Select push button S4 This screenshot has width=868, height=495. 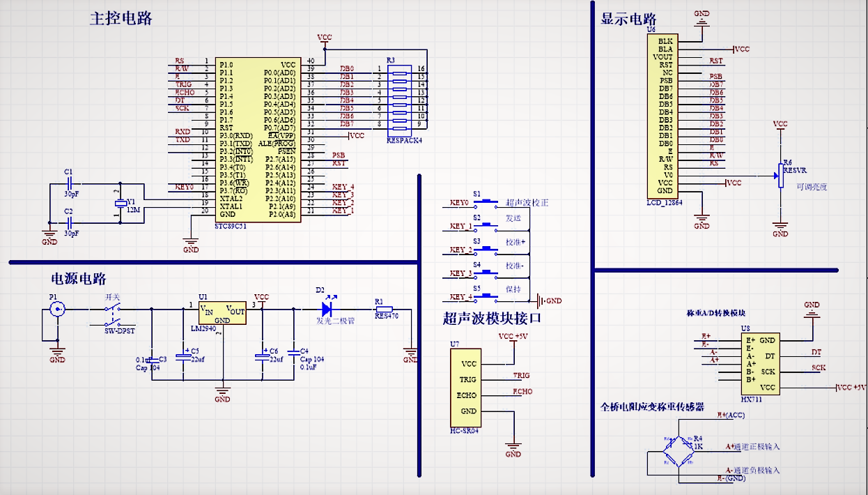(486, 273)
